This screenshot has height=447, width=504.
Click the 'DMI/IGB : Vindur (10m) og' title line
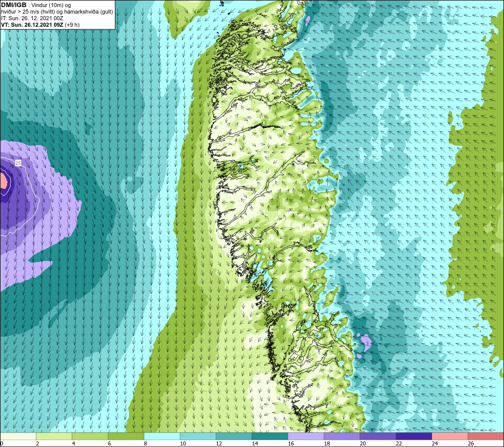pos(36,5)
